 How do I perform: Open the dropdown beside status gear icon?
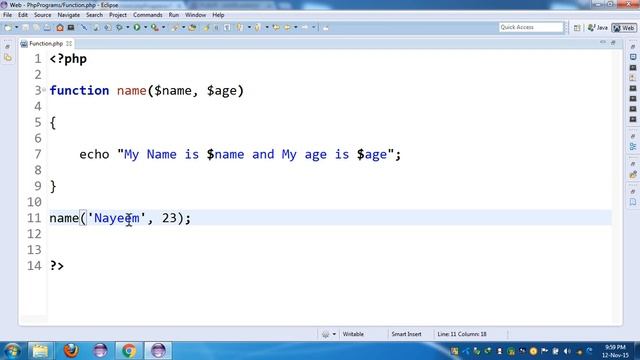coord(334,334)
